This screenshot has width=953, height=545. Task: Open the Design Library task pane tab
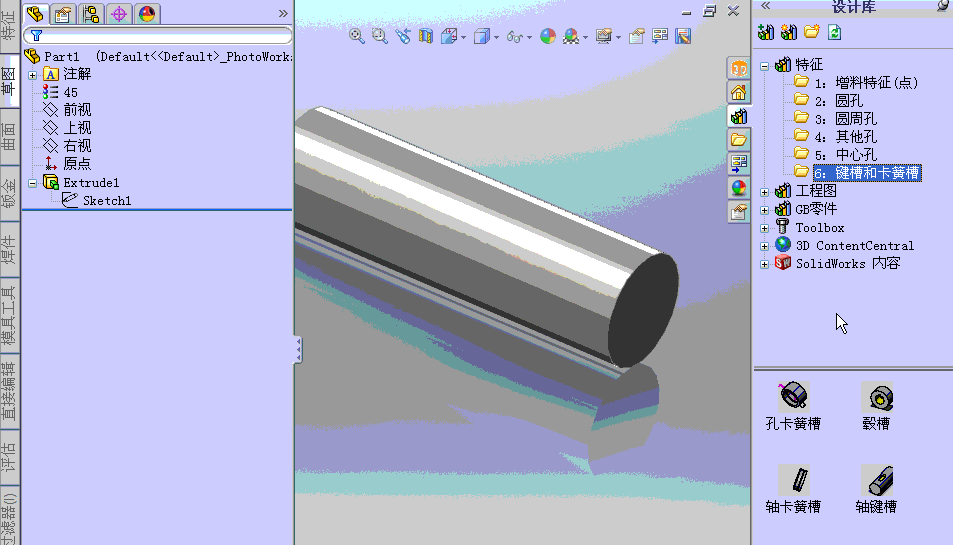(738, 116)
